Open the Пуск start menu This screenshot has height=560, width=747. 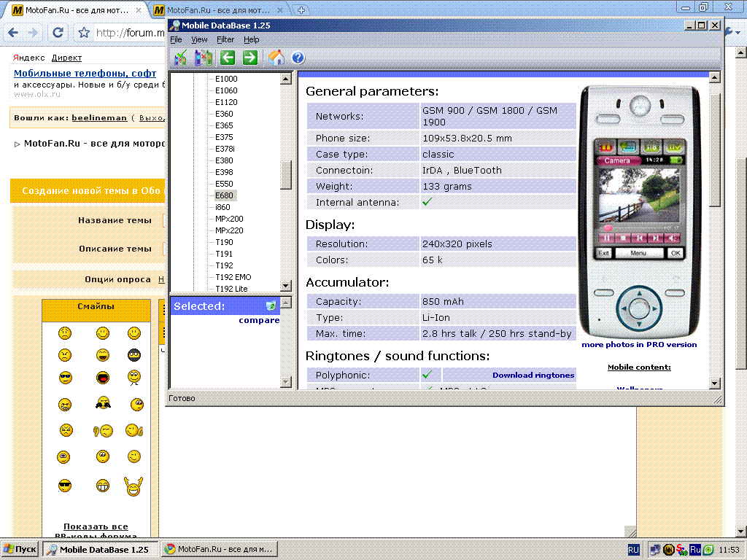coord(20,550)
